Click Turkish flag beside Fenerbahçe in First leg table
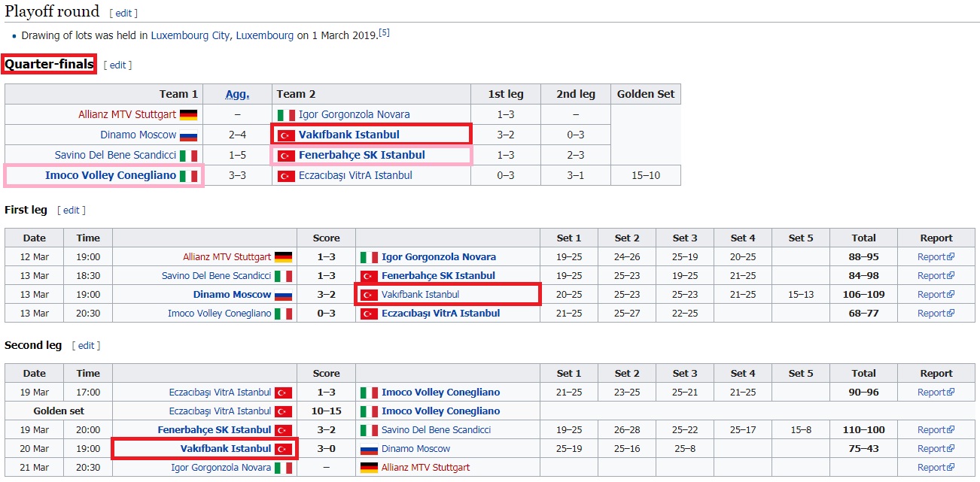Screen dimensions: 980x482 click(x=369, y=276)
